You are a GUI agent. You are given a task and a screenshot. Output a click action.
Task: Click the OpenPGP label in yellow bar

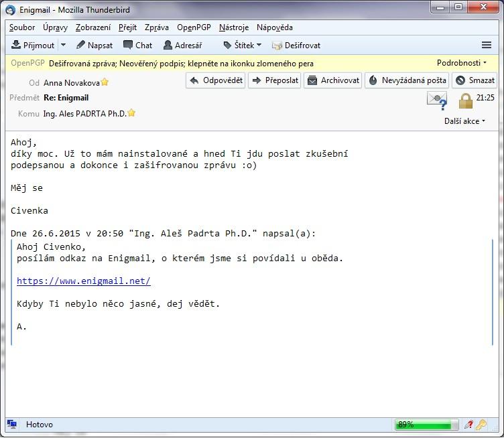pyautogui.click(x=27, y=63)
